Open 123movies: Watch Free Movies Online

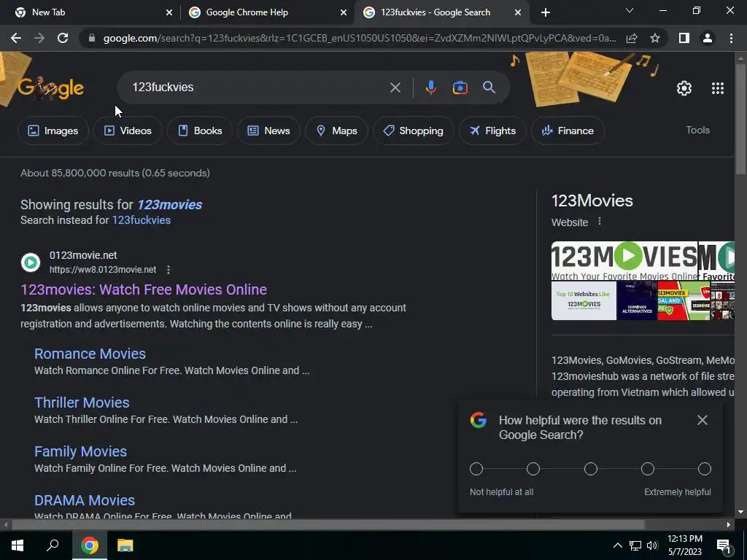(x=144, y=289)
